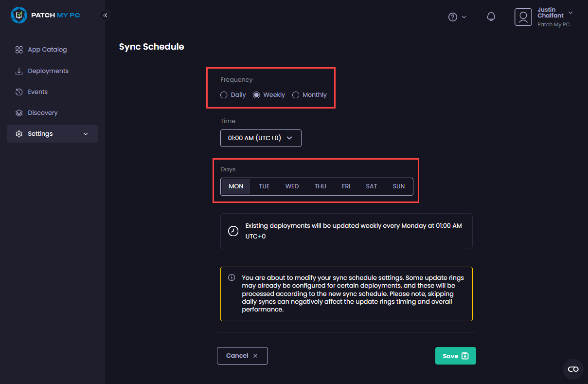
Task: Click the Patch My PC logo
Action: (x=45, y=15)
